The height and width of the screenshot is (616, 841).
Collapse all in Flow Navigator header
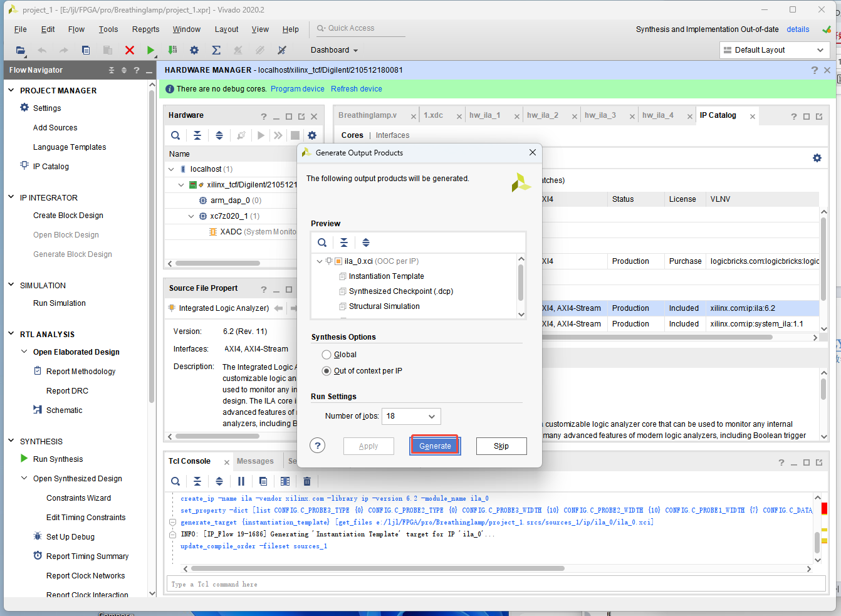pyautogui.click(x=112, y=70)
